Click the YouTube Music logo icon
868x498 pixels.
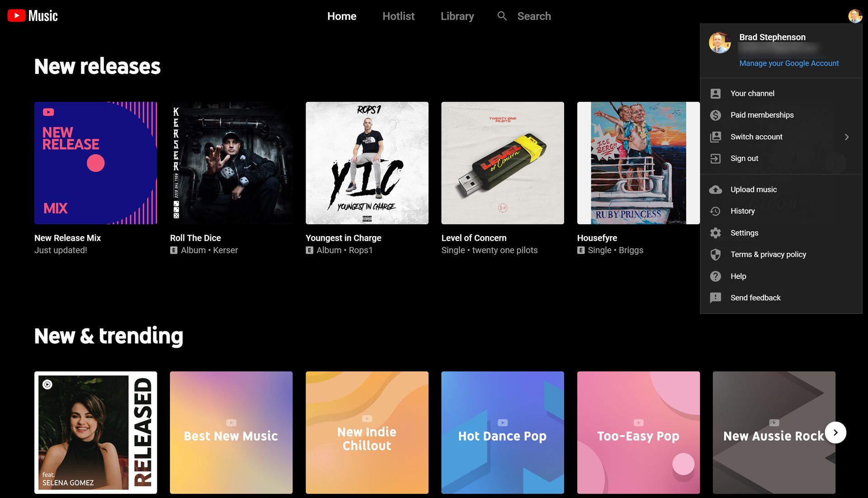tap(16, 16)
